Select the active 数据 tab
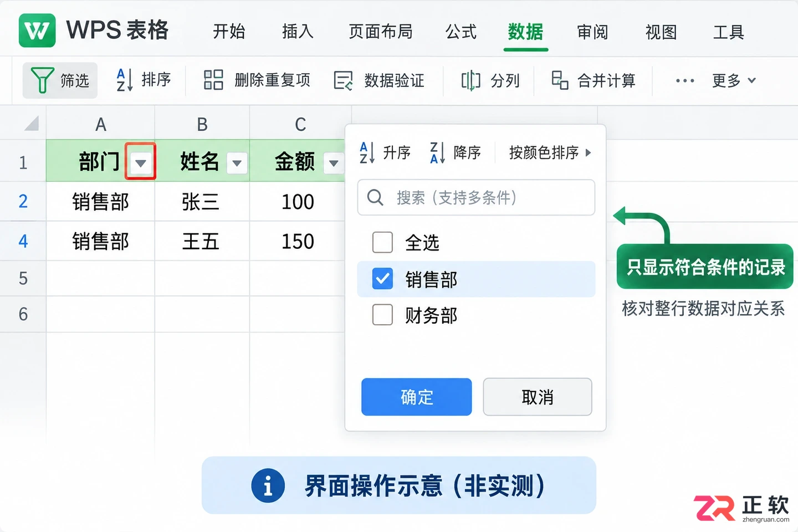 (526, 32)
